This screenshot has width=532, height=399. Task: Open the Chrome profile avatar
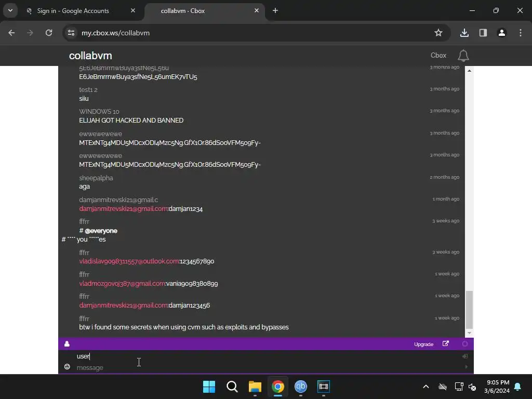pos(501,33)
